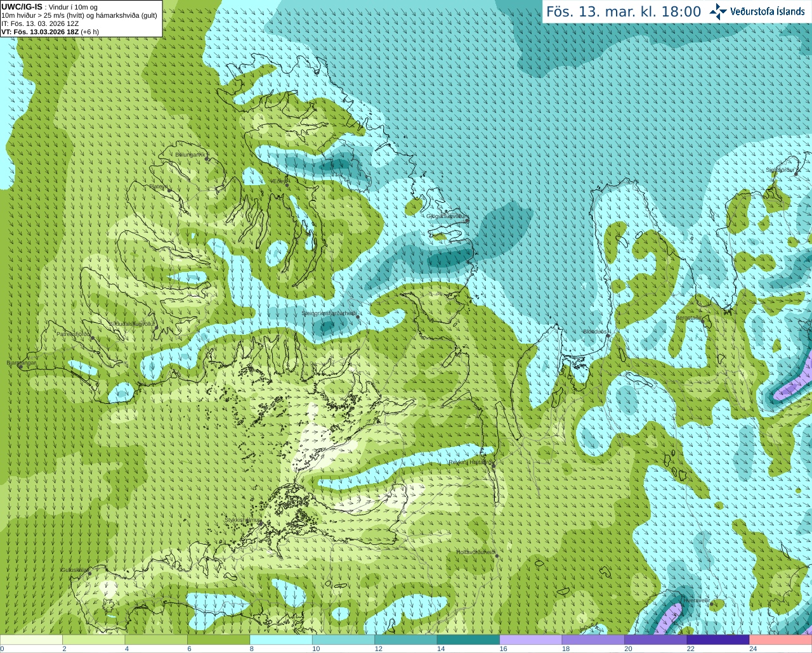Click the 2–4 m/s light green legend swatch

coord(93,640)
